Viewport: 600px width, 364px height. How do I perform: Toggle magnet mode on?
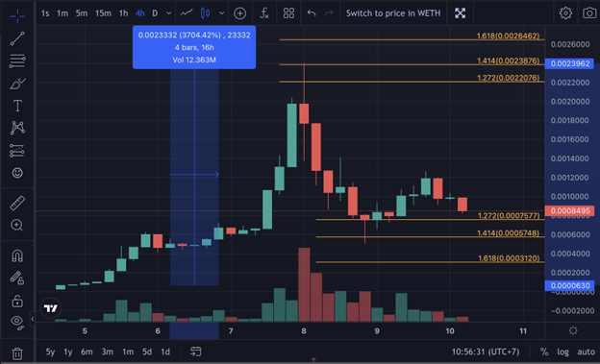pyautogui.click(x=17, y=255)
